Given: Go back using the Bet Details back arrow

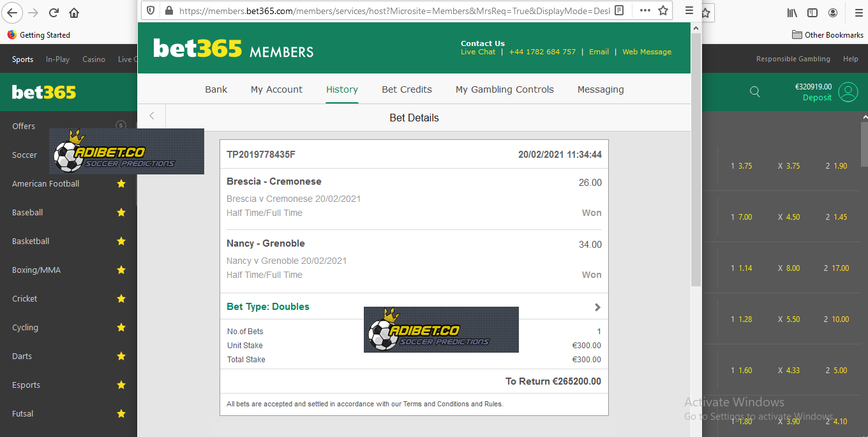Looking at the screenshot, I should tap(152, 116).
